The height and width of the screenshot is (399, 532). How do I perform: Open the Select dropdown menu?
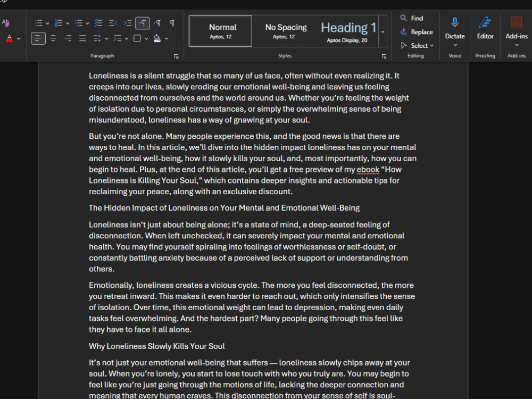[431, 46]
